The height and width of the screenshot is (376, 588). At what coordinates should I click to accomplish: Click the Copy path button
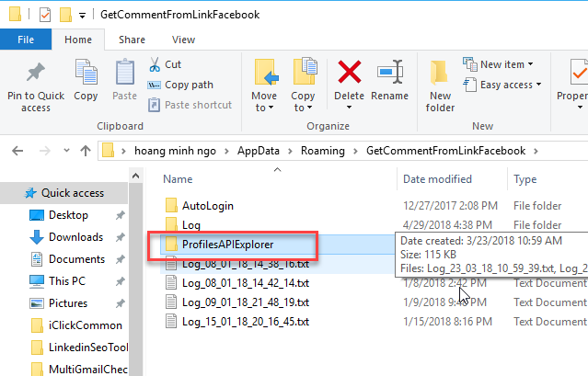[180, 85]
